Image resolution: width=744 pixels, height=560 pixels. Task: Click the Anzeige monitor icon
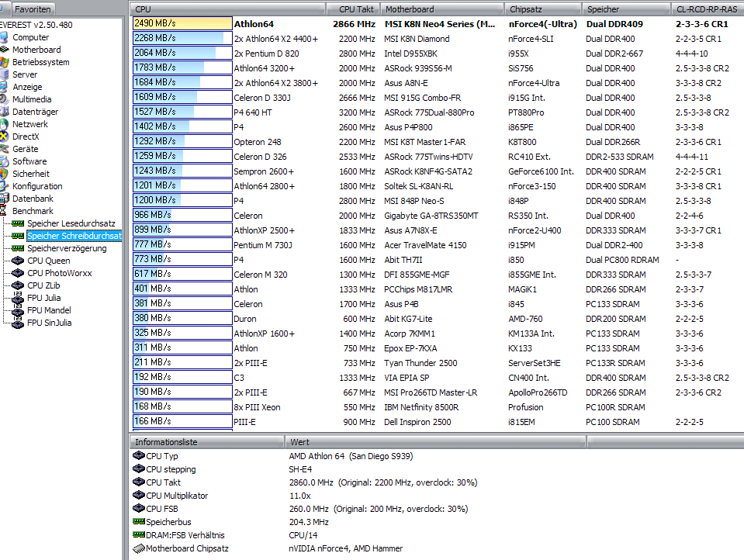(4, 87)
